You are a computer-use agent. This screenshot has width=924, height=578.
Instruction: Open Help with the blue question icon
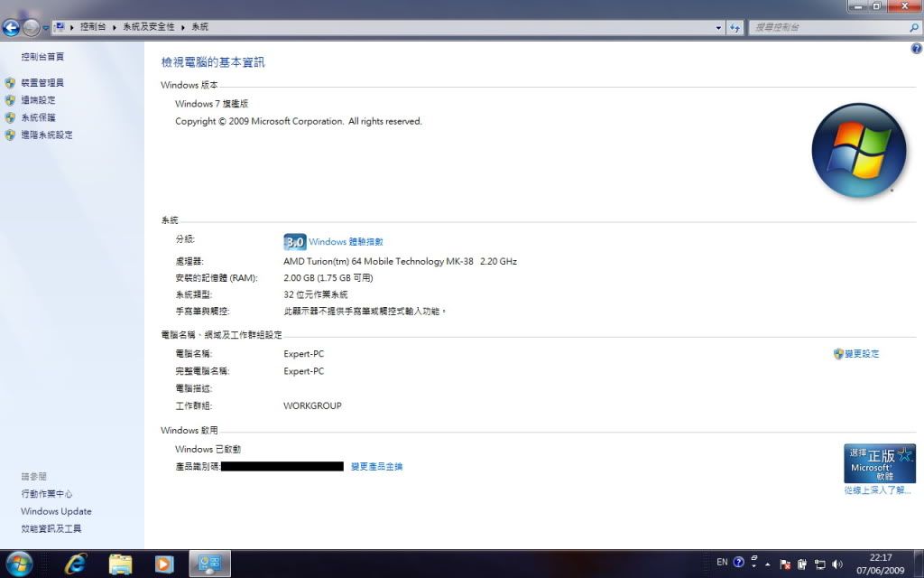pyautogui.click(x=917, y=49)
